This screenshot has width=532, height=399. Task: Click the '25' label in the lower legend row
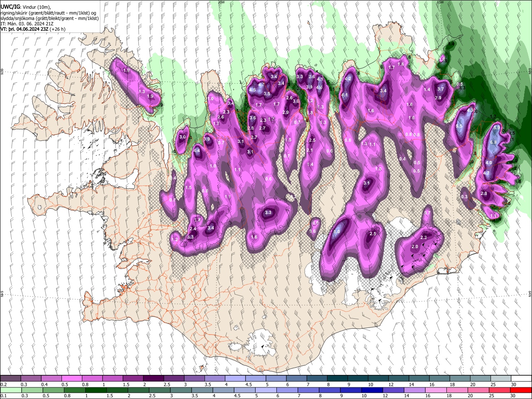pyautogui.click(x=493, y=396)
